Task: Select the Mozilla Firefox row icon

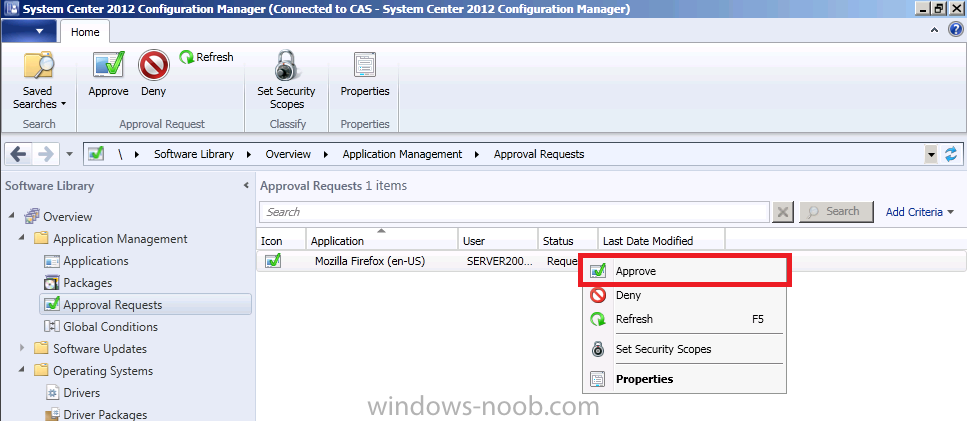Action: 273,261
